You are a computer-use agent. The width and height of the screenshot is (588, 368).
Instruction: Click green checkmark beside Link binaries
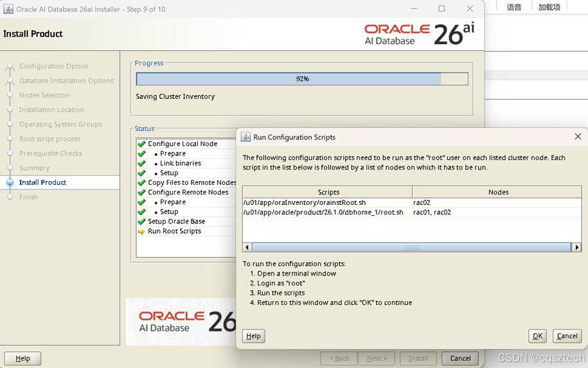141,163
